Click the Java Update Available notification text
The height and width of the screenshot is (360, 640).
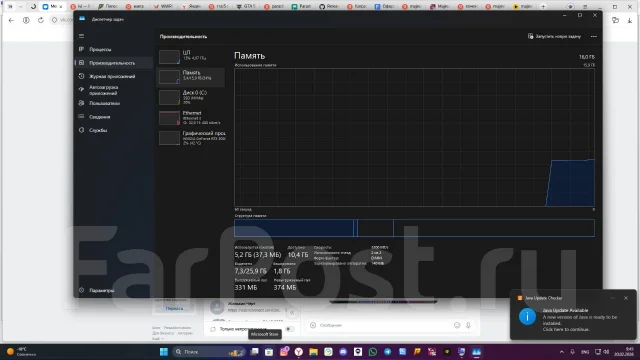[x=565, y=310]
